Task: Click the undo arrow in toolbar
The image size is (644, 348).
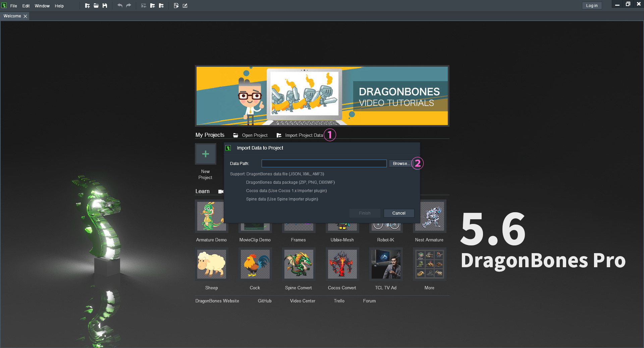Action: coord(120,6)
